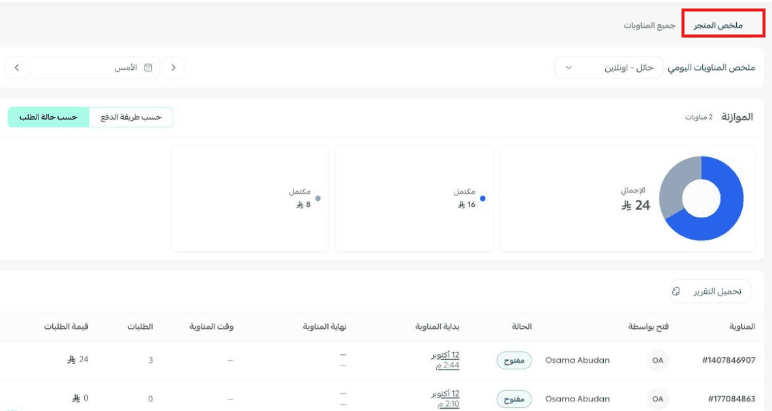The height and width of the screenshot is (411, 772).
Task: Click OA avatar in row #177084863
Action: point(658,399)
